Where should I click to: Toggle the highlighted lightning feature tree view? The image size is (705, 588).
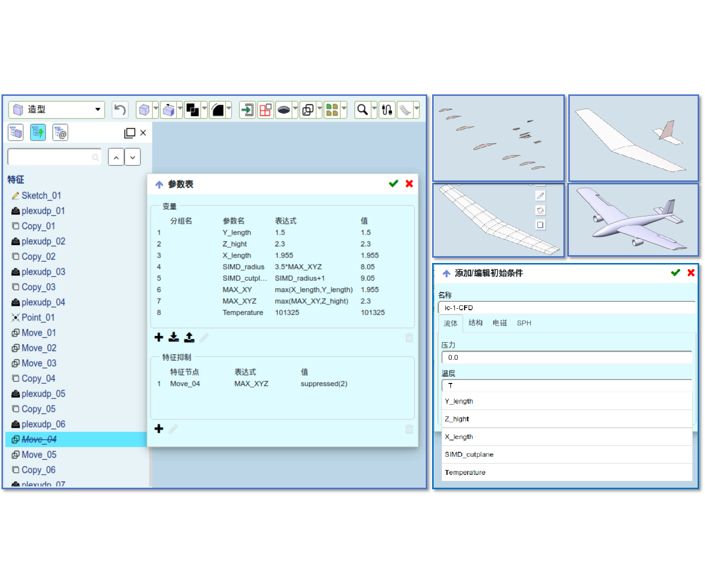(38, 132)
